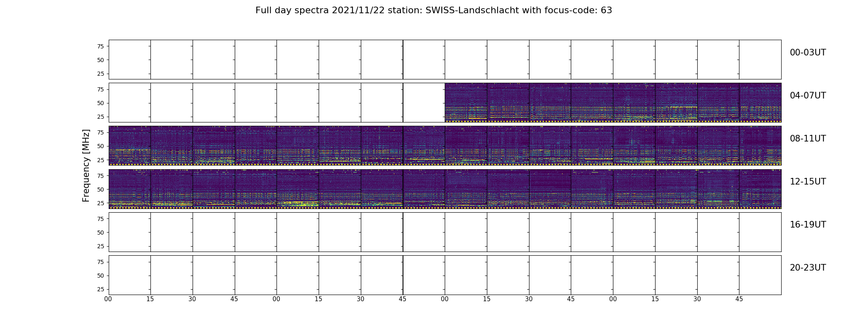The image size is (868, 331).
Task: Click the 75 tick of the 04-07UT row
Action: (x=100, y=89)
